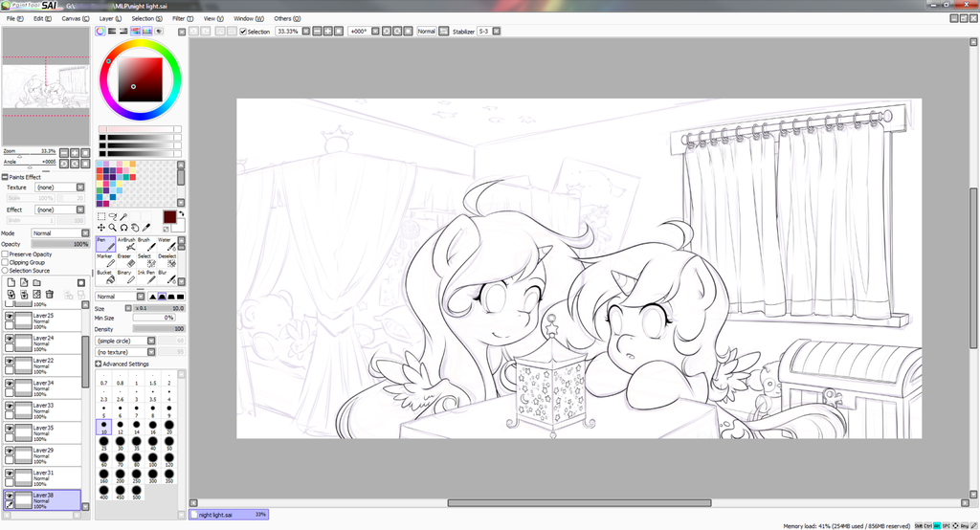The height and width of the screenshot is (530, 980).
Task: Activate the rectangular selection tool
Action: 101,216
